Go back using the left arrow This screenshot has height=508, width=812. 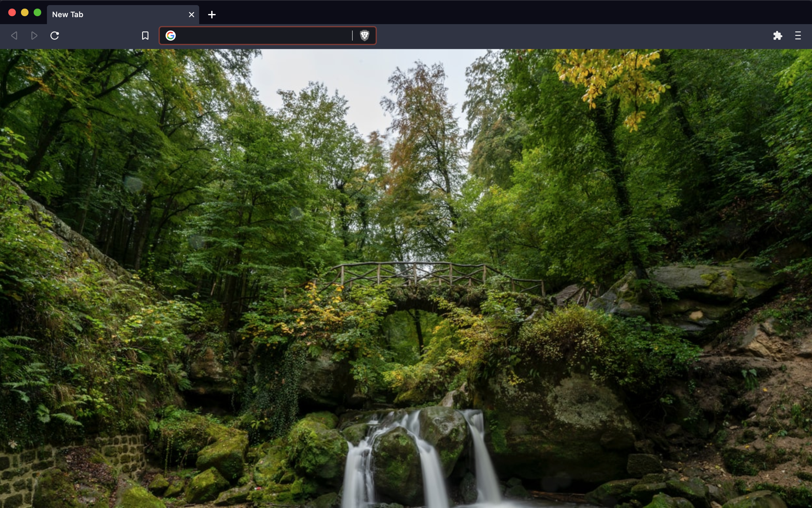coord(14,35)
